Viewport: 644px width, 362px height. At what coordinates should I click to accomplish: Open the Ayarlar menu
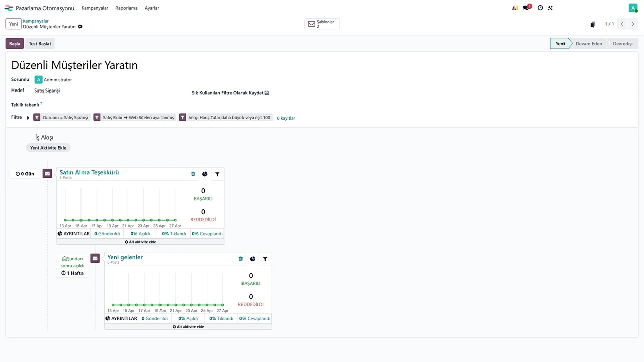[152, 8]
